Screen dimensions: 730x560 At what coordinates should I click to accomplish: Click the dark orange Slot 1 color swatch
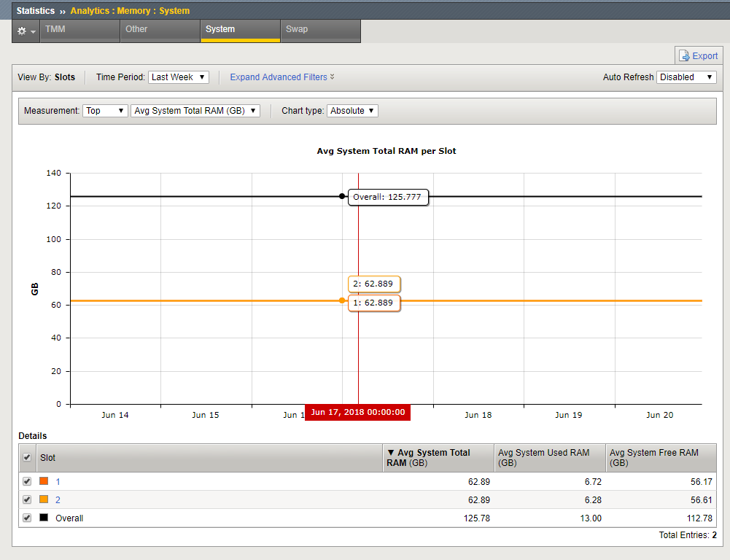(x=44, y=481)
